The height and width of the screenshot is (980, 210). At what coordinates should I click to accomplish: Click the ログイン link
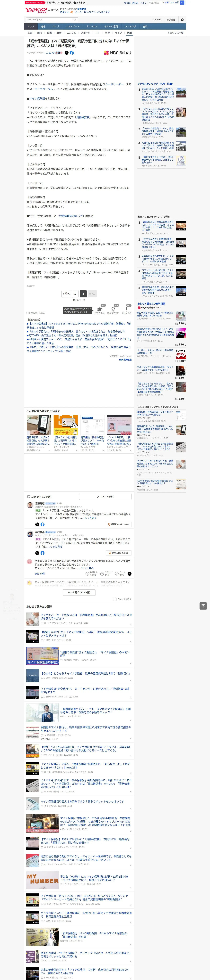(64, 12)
